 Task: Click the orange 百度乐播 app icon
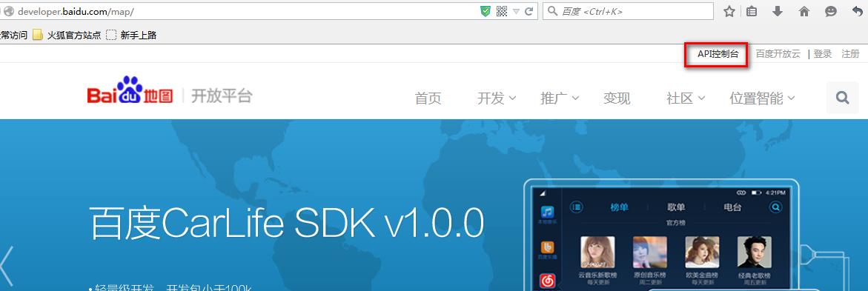click(x=547, y=247)
